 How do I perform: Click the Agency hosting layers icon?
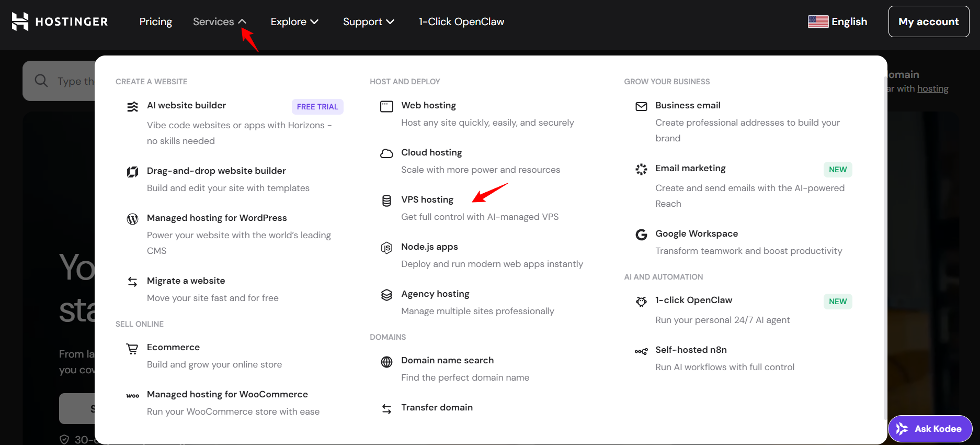[x=386, y=295]
